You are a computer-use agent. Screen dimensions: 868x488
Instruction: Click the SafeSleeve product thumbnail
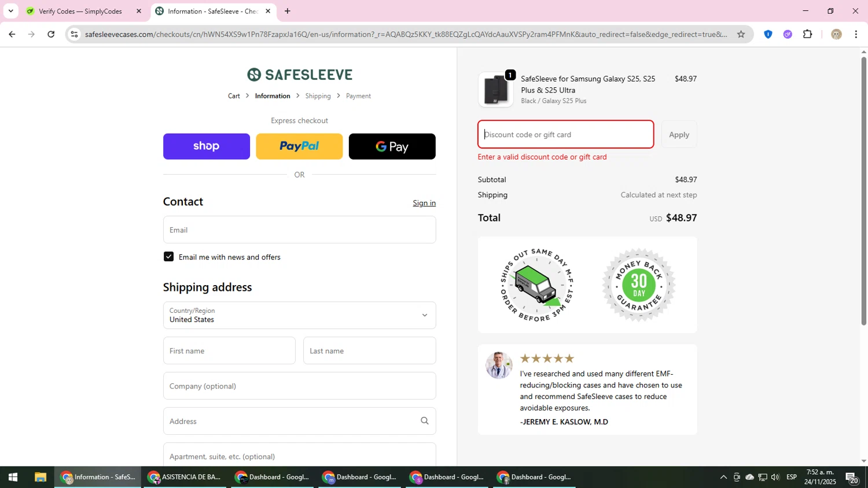coord(495,90)
